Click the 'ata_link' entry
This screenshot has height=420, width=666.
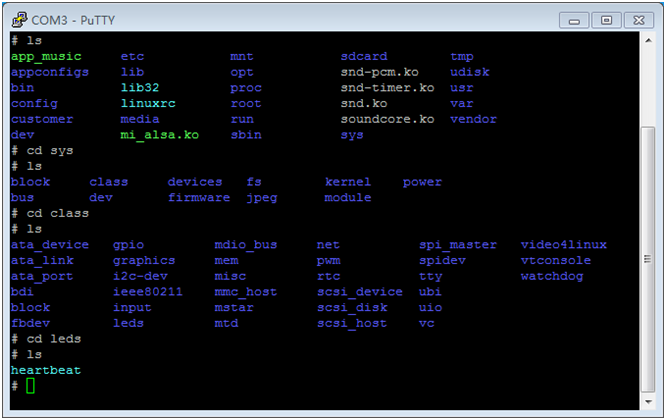[42, 260]
